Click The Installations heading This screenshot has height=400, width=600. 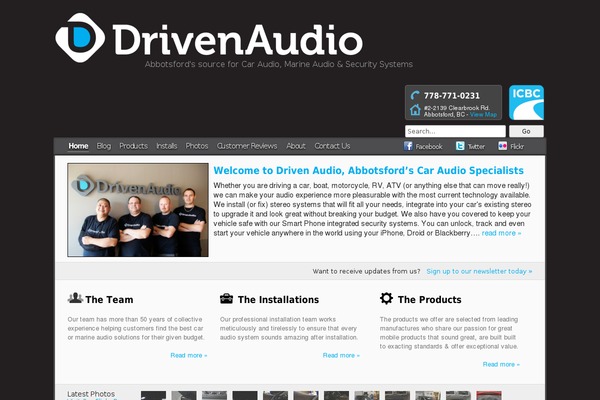click(x=278, y=299)
